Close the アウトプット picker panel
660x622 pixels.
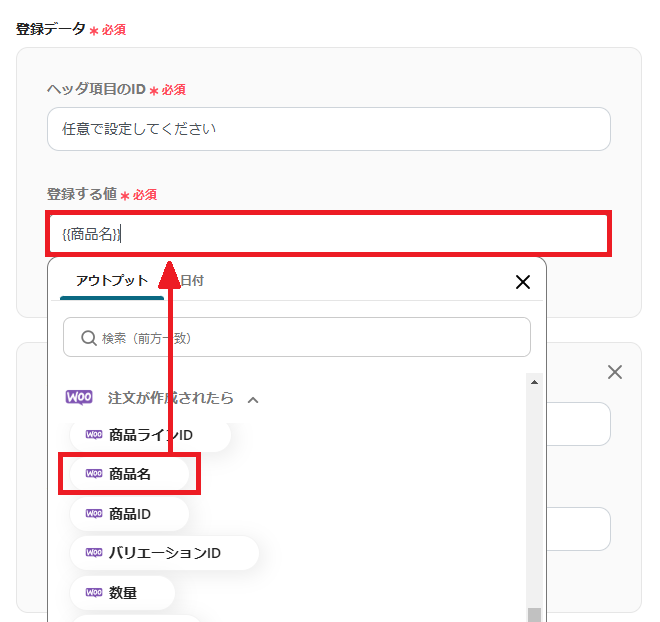click(522, 282)
